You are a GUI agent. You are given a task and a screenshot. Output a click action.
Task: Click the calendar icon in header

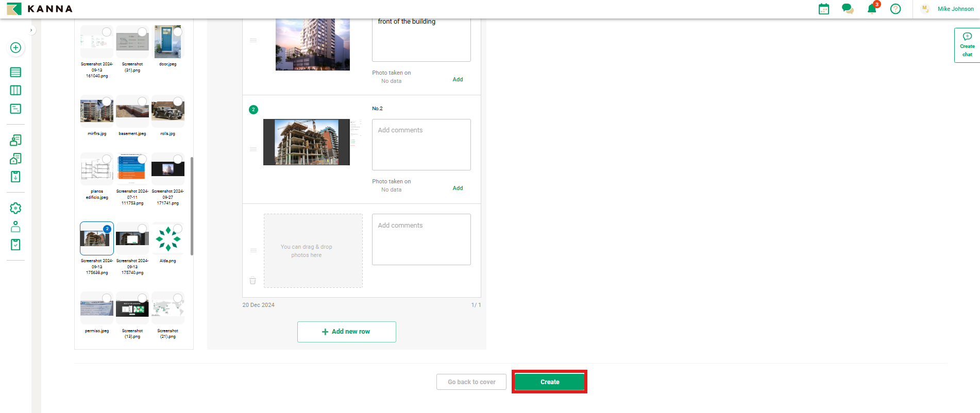823,9
